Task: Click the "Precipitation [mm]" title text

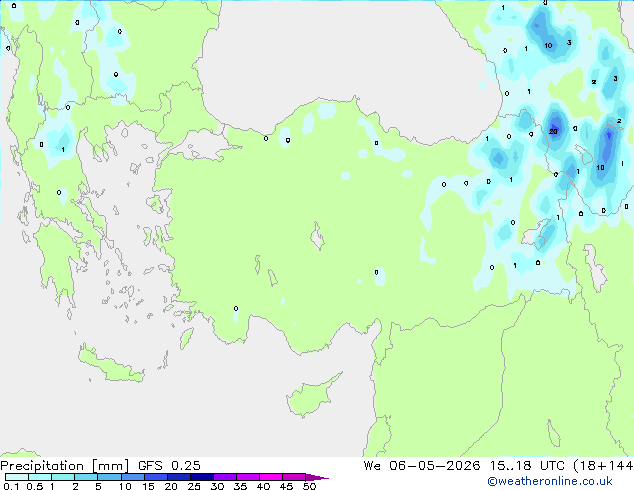Action: 65,466
